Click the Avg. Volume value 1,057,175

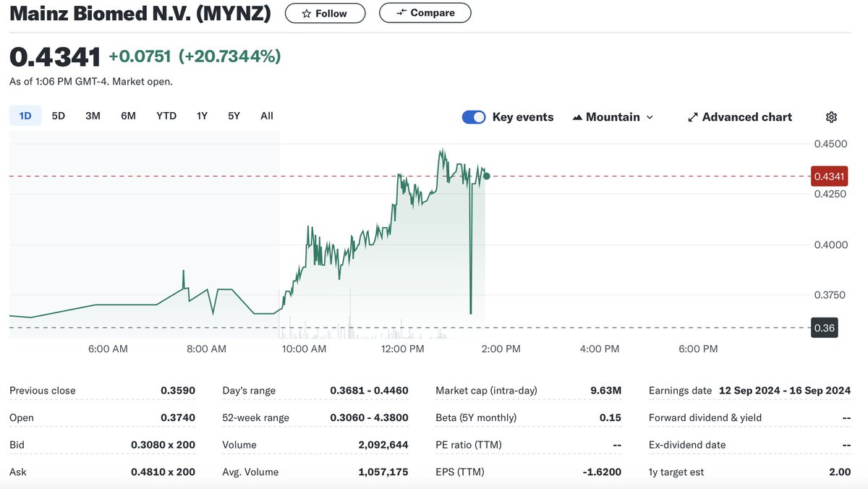coord(383,472)
